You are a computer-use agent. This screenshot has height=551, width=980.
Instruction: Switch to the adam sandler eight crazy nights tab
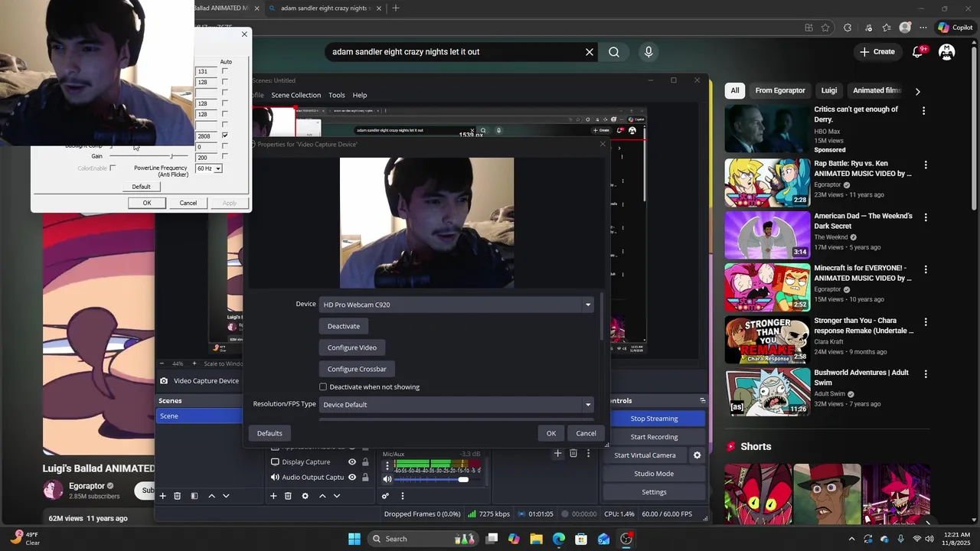click(x=324, y=8)
